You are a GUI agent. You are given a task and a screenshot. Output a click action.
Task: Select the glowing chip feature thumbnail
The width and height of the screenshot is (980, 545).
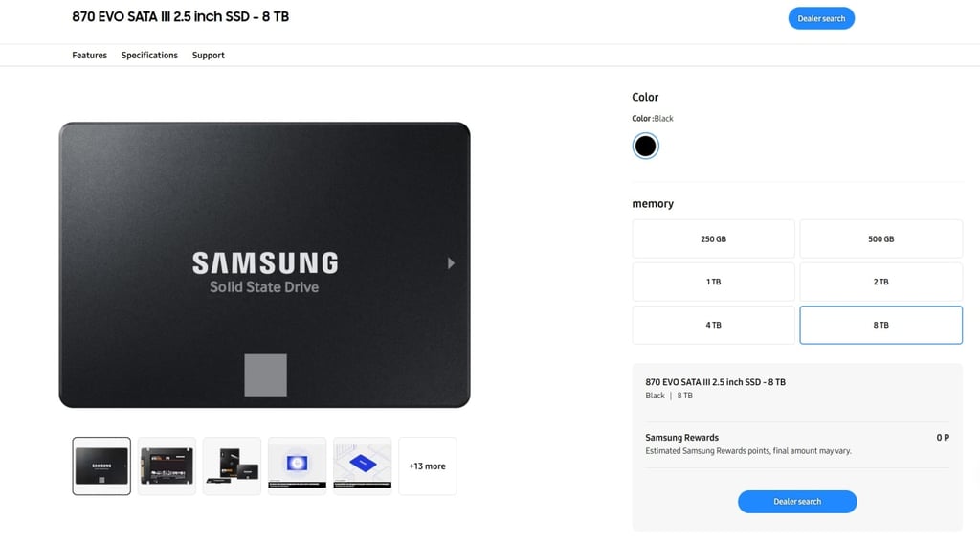tap(297, 466)
